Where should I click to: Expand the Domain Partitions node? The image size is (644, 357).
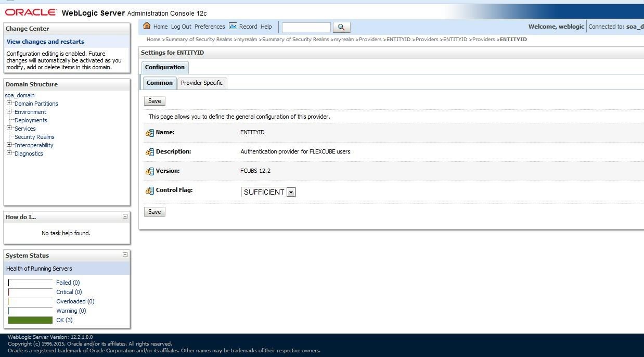[x=9, y=103]
